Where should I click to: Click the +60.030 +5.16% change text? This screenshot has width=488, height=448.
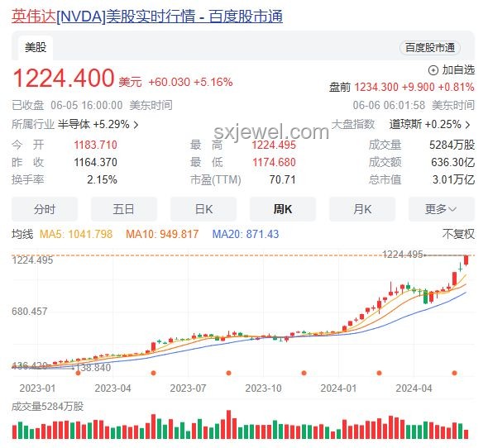point(190,82)
